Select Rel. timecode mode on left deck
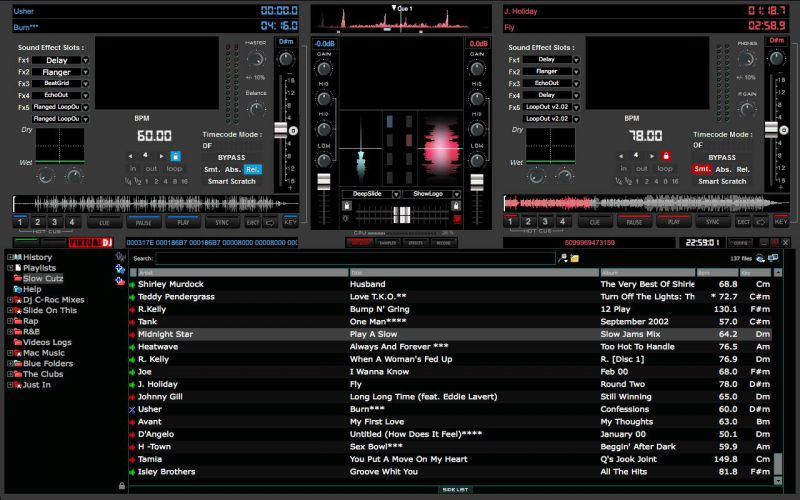The image size is (800, 500). (x=253, y=169)
